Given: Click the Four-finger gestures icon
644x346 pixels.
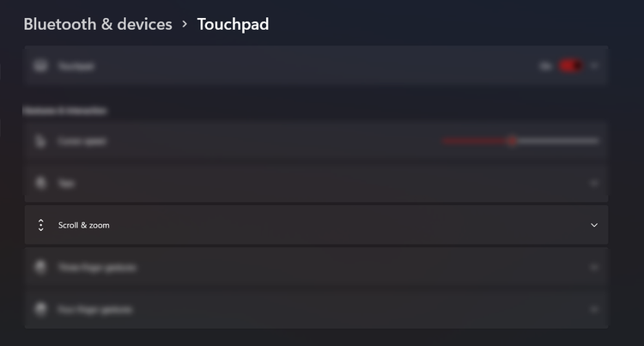Looking at the screenshot, I should tap(40, 309).
